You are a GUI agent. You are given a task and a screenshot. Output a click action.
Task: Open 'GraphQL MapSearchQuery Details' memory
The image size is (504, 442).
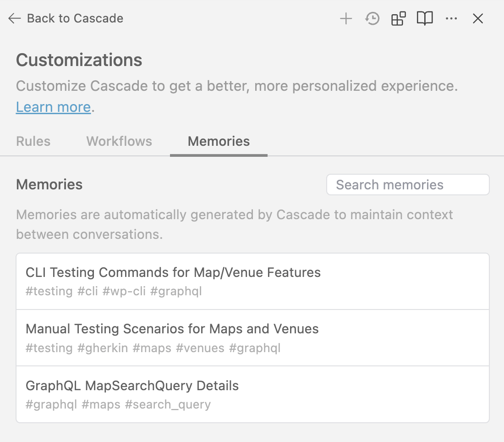coord(132,386)
